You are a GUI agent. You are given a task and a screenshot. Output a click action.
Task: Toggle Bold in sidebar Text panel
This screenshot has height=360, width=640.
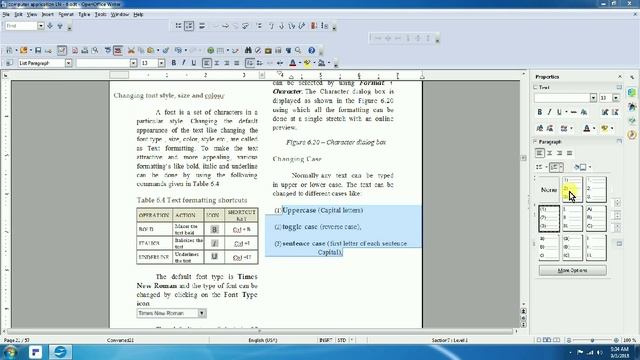point(540,112)
